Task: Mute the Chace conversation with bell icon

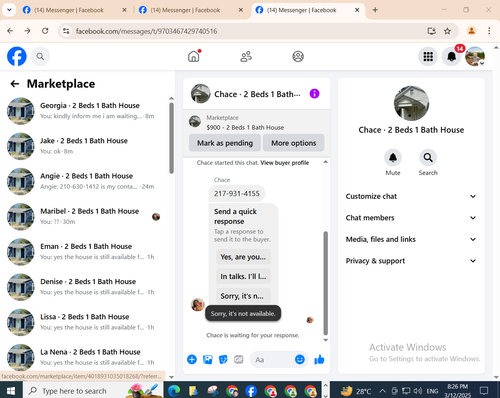Action: pos(393,157)
